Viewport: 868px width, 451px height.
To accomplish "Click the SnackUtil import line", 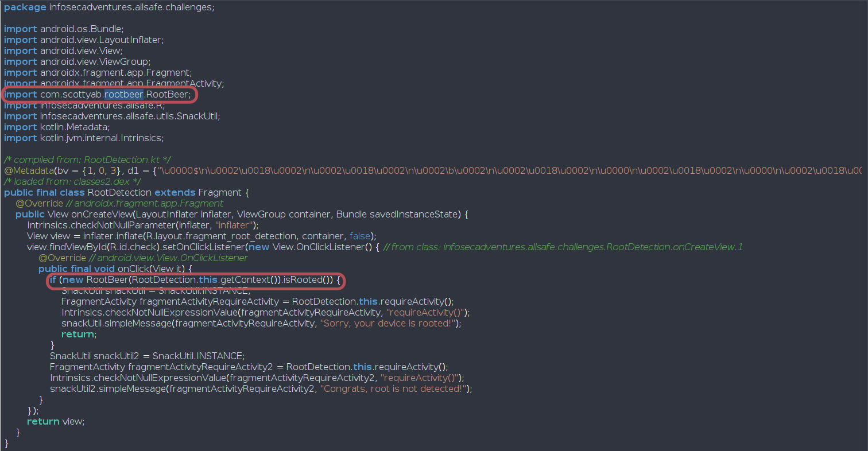I will [x=112, y=116].
